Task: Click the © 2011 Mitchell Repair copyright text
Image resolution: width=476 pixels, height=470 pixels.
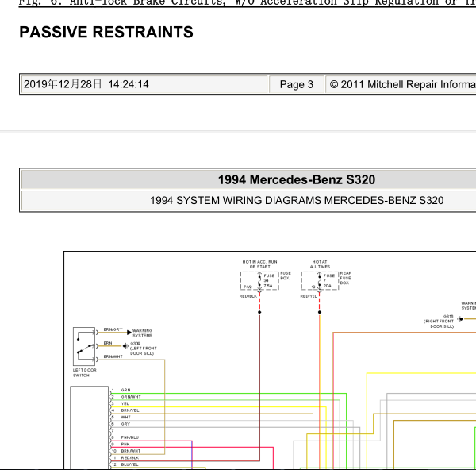Action: tap(403, 84)
